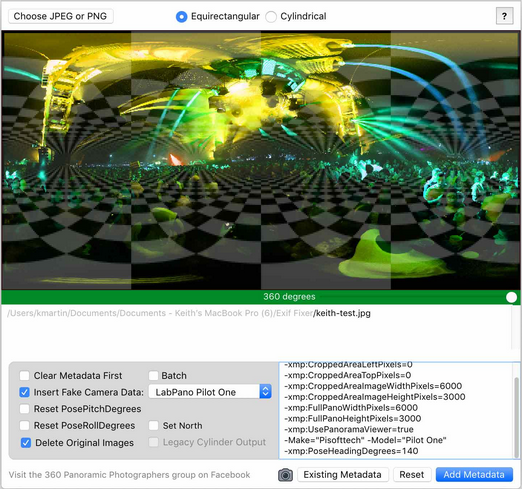Image resolution: width=522 pixels, height=489 pixels.
Task: Click the 360 degrees label on the slider
Action: pyautogui.click(x=289, y=297)
